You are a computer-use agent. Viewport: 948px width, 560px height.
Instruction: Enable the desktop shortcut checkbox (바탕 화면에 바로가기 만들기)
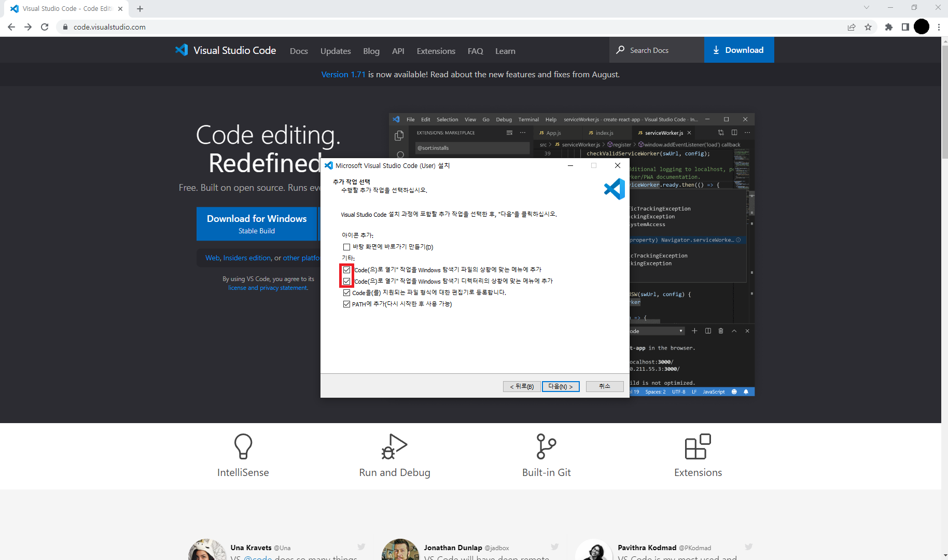click(346, 247)
